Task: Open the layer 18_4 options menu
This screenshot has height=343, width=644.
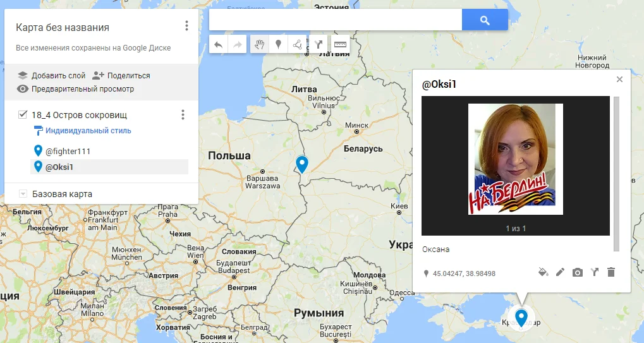Action: (x=183, y=115)
